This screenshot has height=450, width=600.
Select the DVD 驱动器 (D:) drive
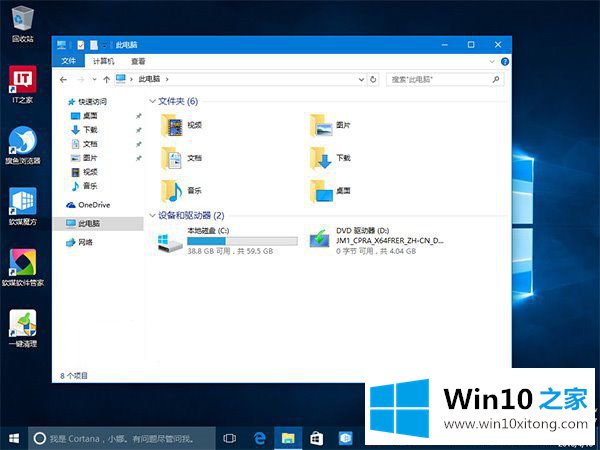click(320, 240)
